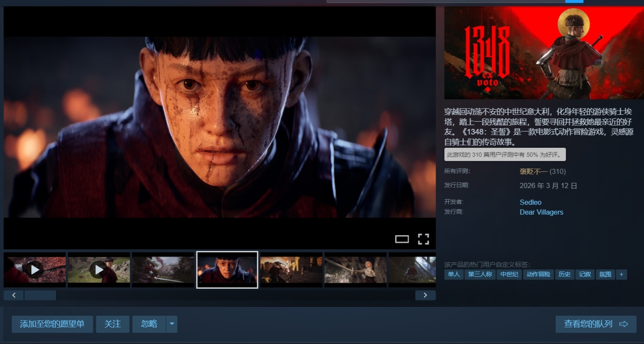
Task: Enter fullscreen using the fullscreen icon
Action: coord(423,239)
